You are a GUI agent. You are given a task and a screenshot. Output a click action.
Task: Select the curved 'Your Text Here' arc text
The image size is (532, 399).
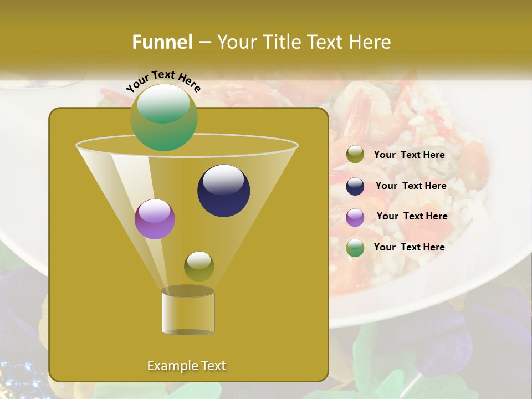coord(163,80)
